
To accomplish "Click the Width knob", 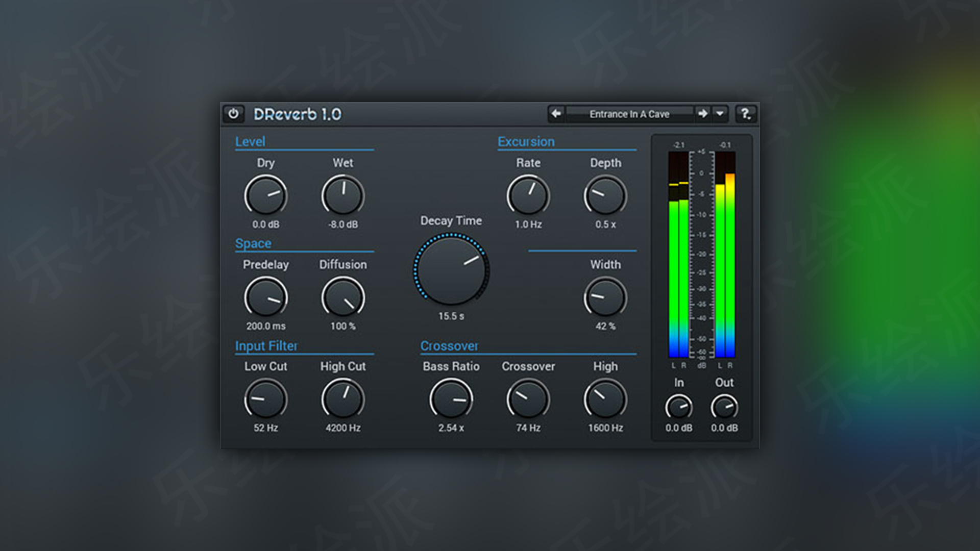I will pos(605,297).
